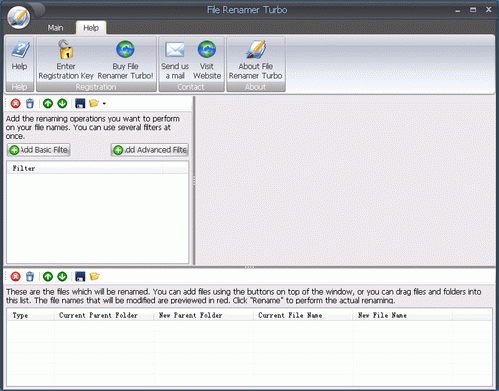This screenshot has width=499, height=391.
Task: Open Visit Website
Action: (207, 59)
